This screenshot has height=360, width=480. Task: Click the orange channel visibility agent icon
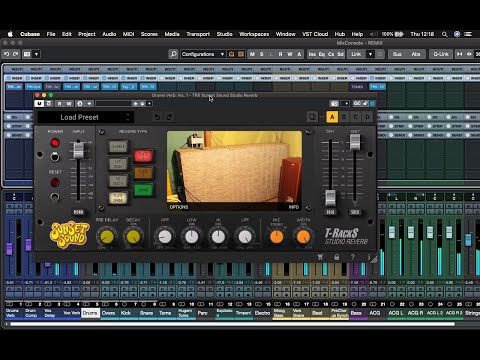[x=231, y=54]
